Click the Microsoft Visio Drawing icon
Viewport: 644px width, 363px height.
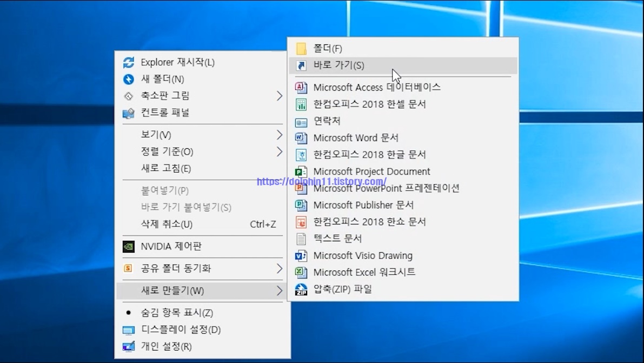click(301, 256)
